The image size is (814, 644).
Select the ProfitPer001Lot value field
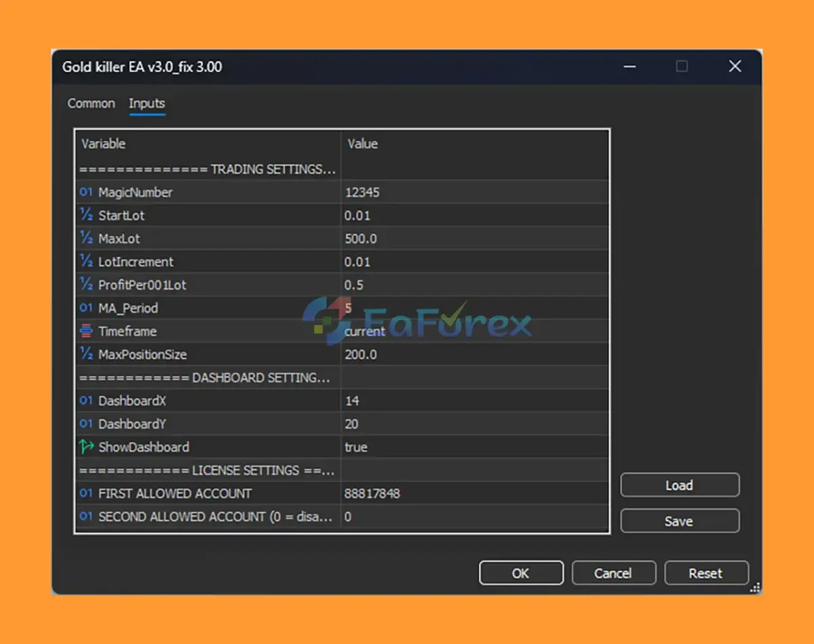pyautogui.click(x=473, y=285)
